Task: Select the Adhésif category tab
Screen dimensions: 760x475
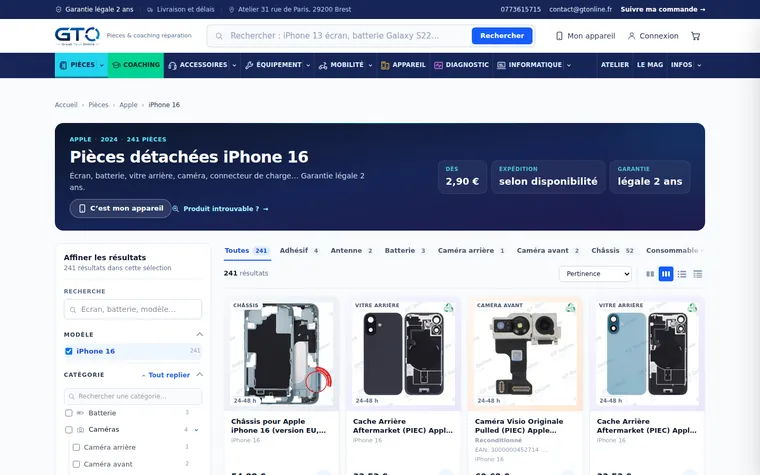Action: pyautogui.click(x=299, y=251)
